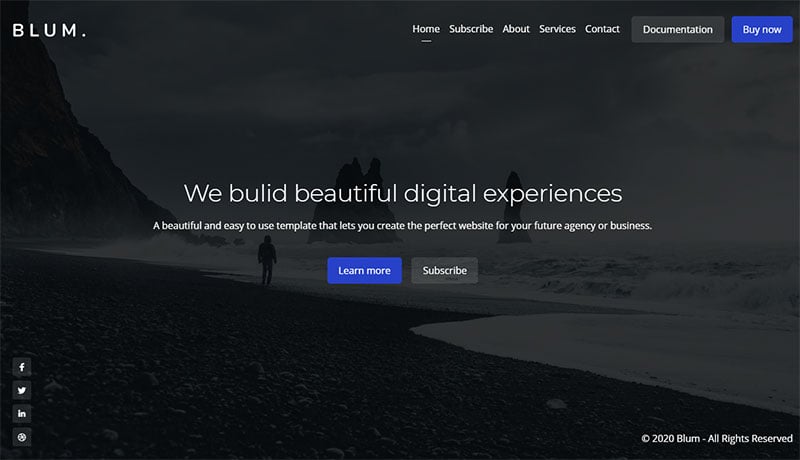This screenshot has height=460, width=800.
Task: Click the 2020 Blum copyright text
Action: pos(717,439)
